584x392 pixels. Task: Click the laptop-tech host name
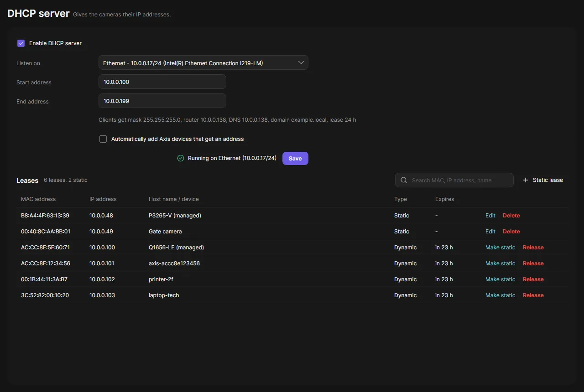click(164, 295)
